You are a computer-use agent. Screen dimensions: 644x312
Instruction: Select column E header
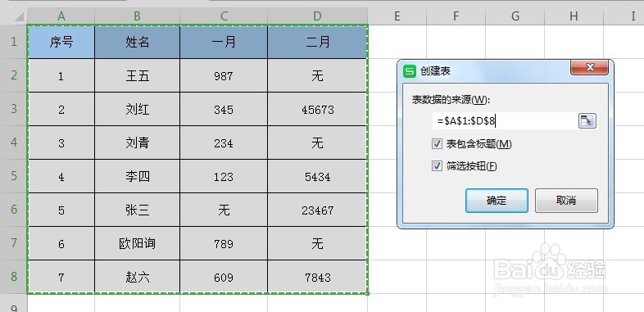click(397, 16)
